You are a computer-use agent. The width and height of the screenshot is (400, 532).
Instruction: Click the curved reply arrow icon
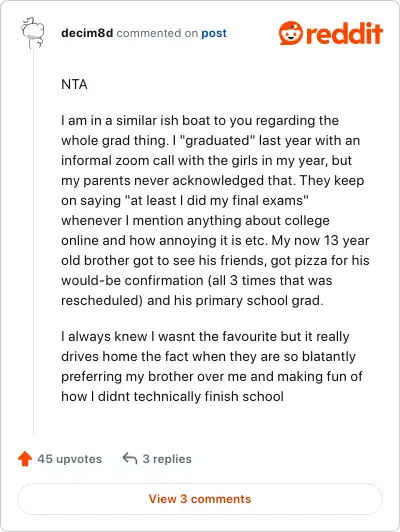tap(130, 458)
